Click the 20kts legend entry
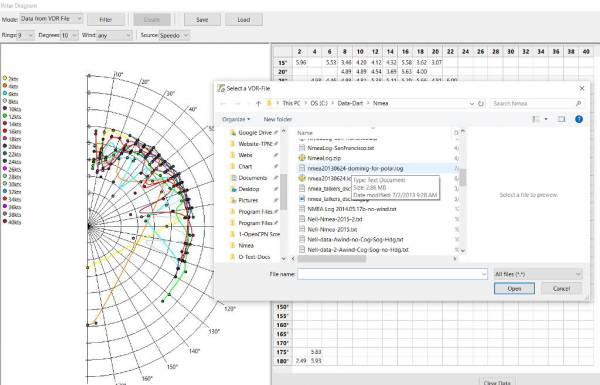This screenshot has height=385, width=600. [11, 147]
